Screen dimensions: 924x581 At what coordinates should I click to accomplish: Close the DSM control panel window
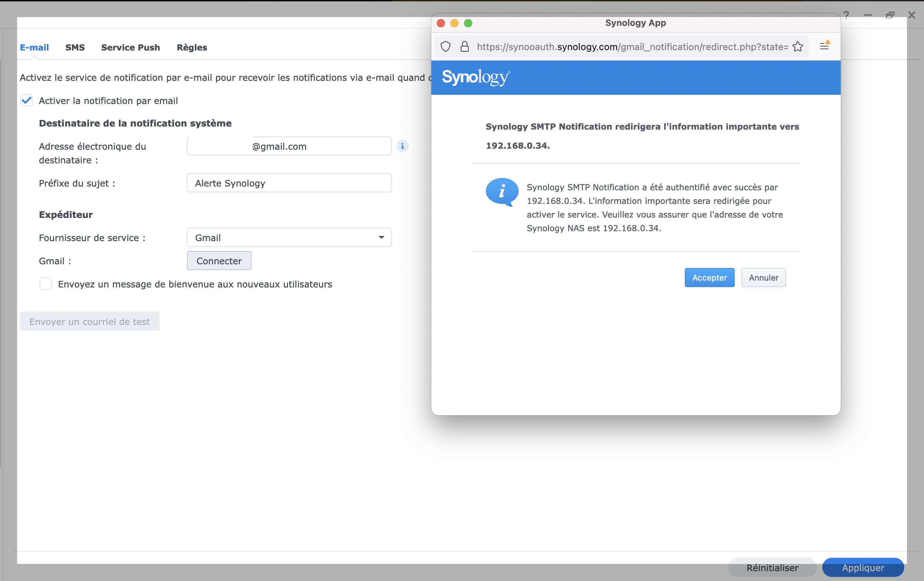pyautogui.click(x=912, y=15)
